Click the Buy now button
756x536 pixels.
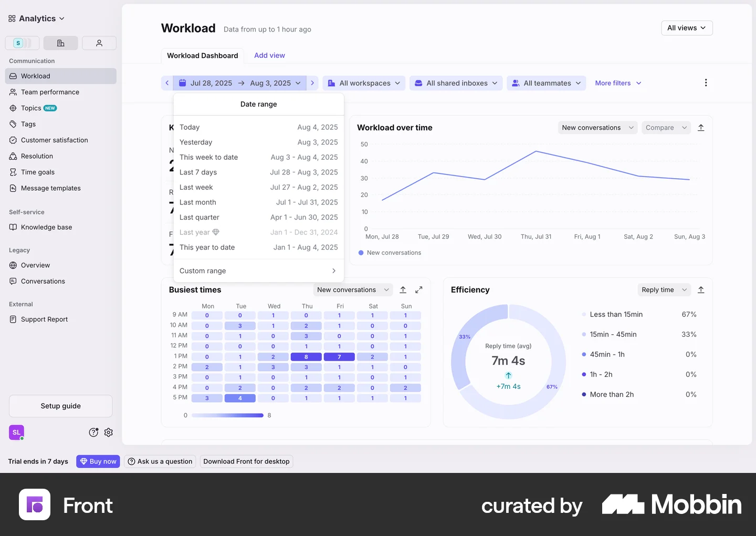click(x=98, y=461)
